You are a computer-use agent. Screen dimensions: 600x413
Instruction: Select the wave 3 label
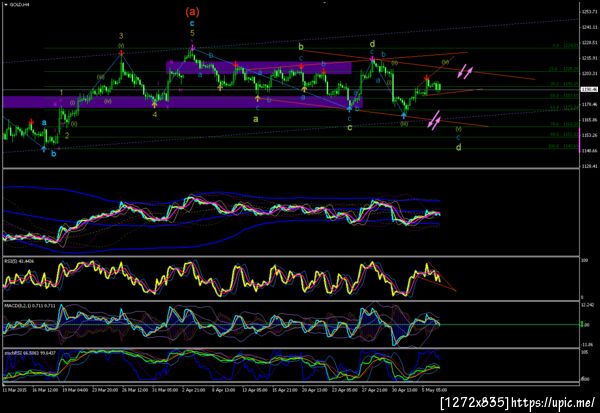tap(121, 36)
